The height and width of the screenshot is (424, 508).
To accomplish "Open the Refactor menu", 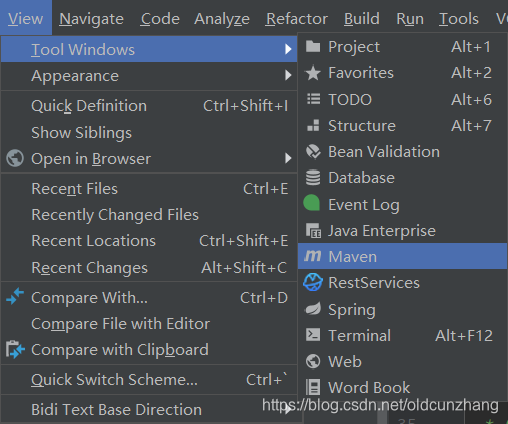I will point(297,19).
